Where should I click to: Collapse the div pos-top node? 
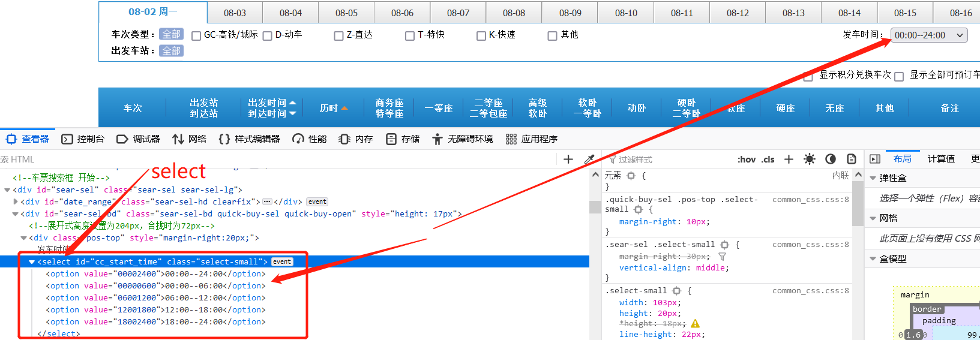tap(23, 238)
